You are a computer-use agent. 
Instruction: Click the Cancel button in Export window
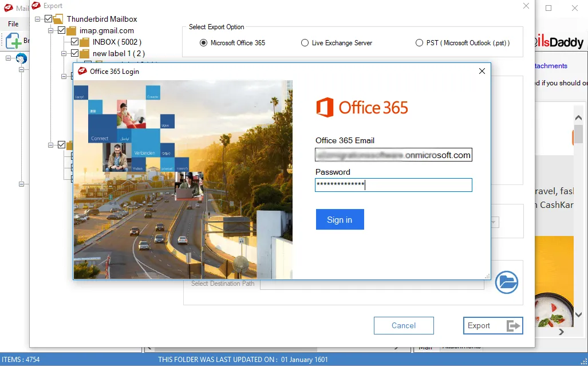[x=404, y=325]
